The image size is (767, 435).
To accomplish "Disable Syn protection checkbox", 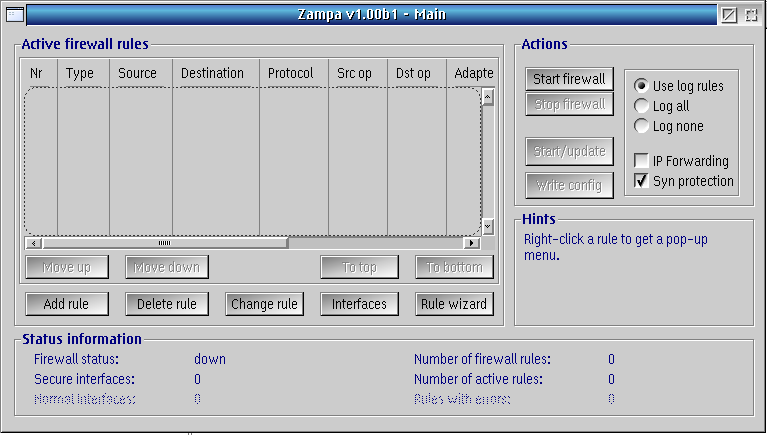I will pyautogui.click(x=641, y=181).
